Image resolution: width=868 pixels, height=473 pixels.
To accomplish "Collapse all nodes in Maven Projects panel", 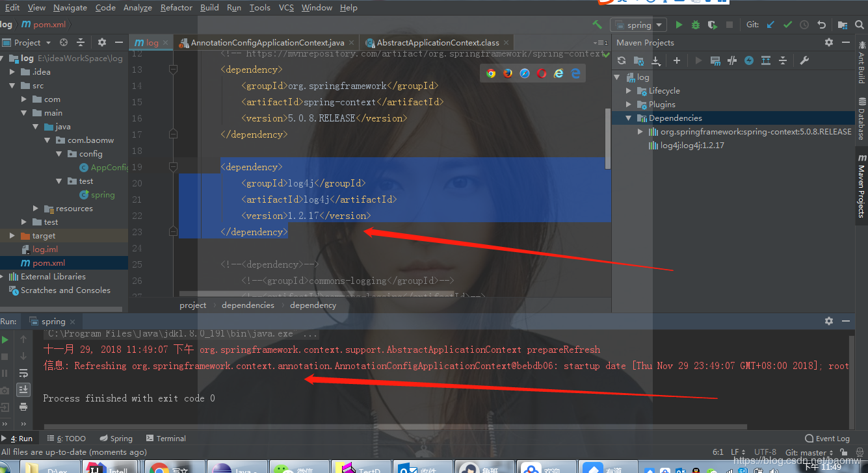I will coord(783,60).
